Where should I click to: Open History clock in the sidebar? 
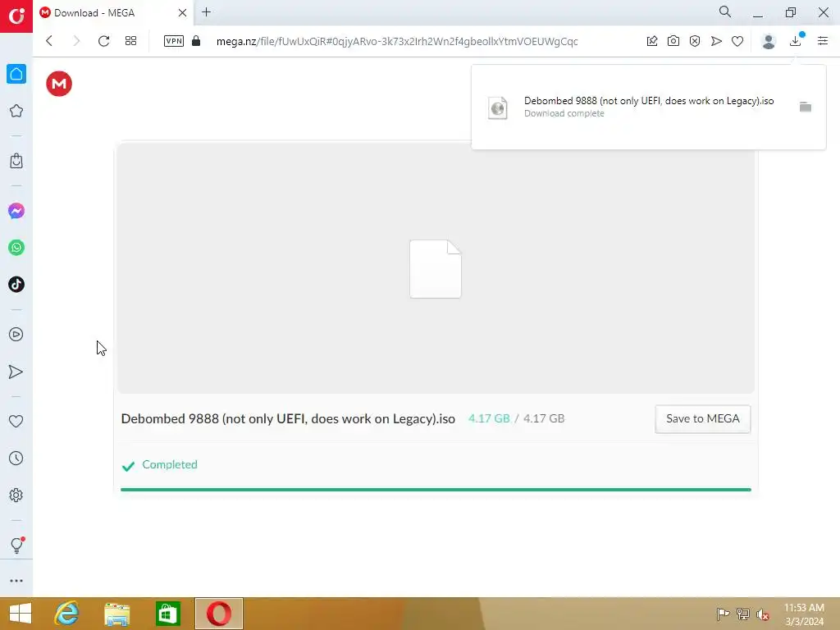coord(16,458)
